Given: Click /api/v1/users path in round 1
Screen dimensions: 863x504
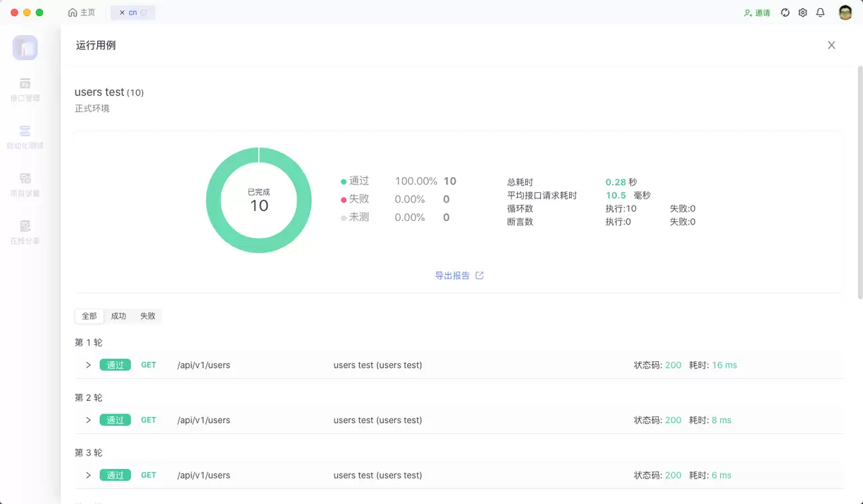Looking at the screenshot, I should [204, 365].
